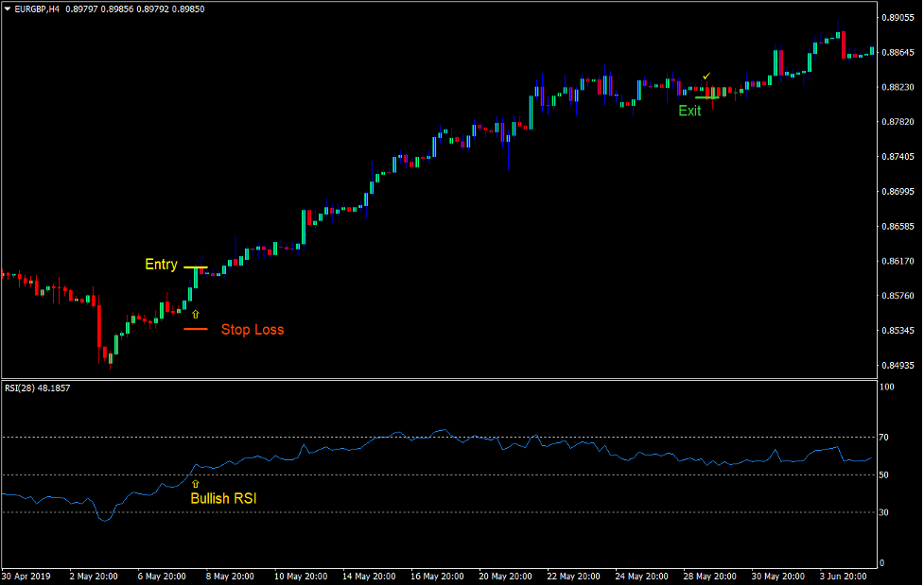Click the red Stop Loss label
The height and width of the screenshot is (586, 924).
tap(252, 329)
